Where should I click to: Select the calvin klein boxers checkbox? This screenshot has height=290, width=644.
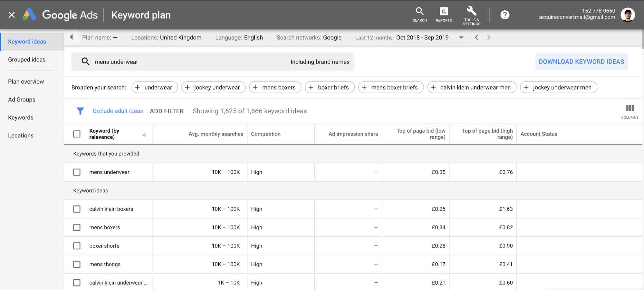click(x=77, y=209)
